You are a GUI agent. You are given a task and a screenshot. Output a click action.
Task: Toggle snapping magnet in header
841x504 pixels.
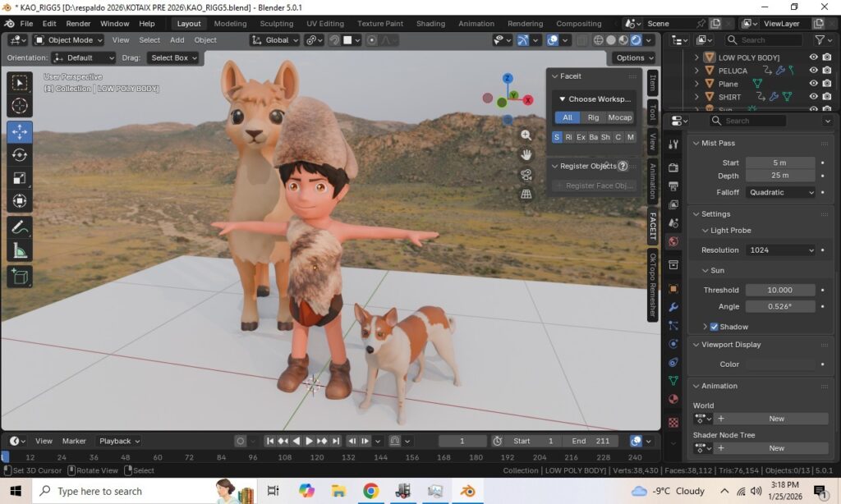pyautogui.click(x=334, y=40)
